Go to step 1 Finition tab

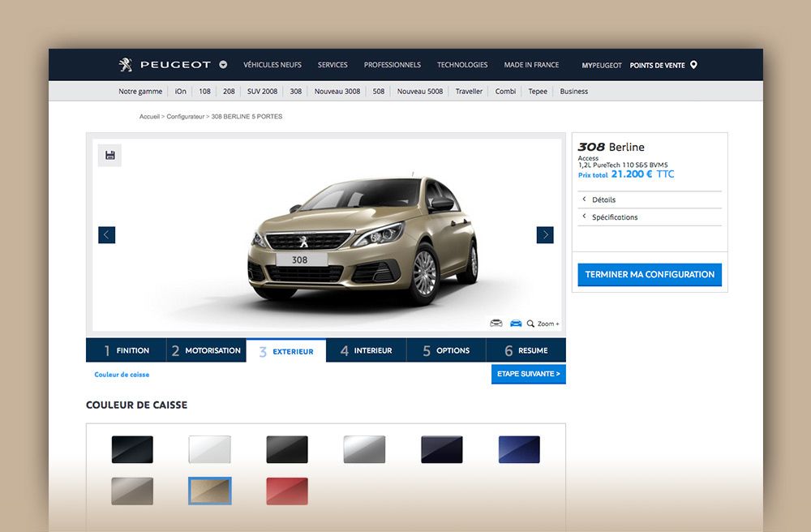click(127, 350)
